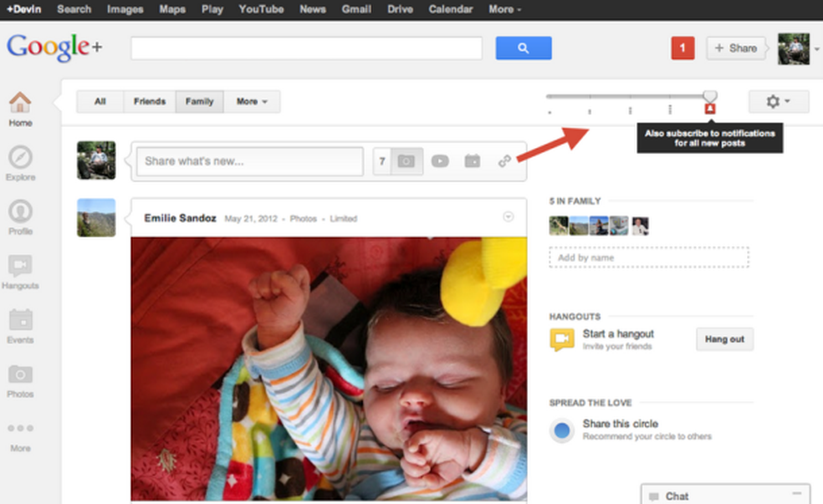Click the stream volume slider handle
Image resolution: width=823 pixels, height=504 pixels.
[x=711, y=96]
